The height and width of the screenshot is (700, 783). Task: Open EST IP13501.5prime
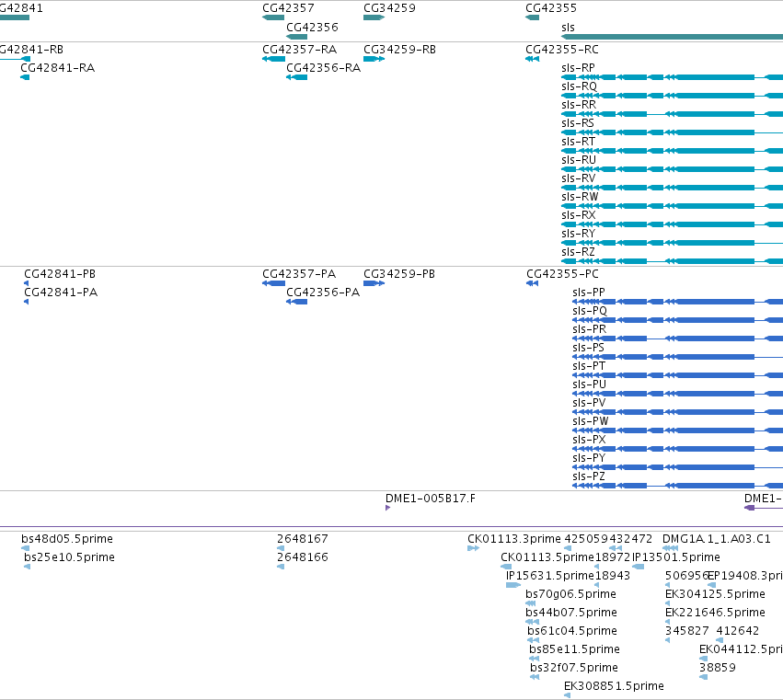(x=676, y=557)
